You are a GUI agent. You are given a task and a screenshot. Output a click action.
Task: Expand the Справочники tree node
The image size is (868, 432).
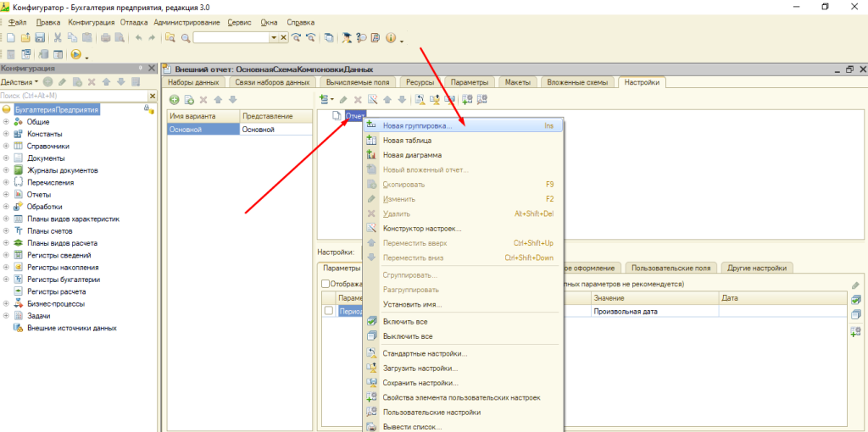pyautogui.click(x=6, y=146)
